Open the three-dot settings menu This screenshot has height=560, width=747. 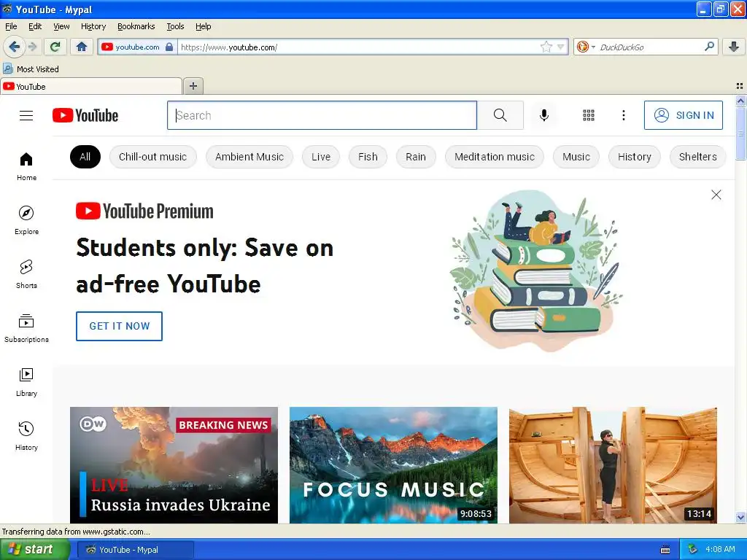pos(623,115)
